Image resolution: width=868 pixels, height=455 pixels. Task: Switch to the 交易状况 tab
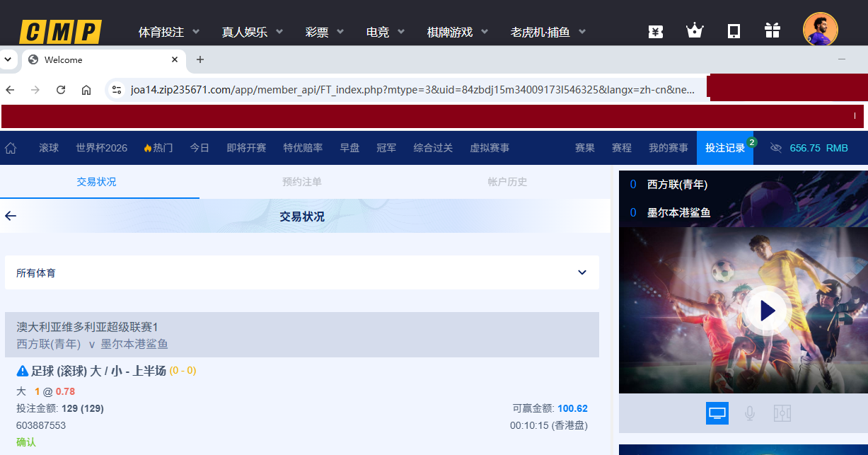[x=97, y=182]
